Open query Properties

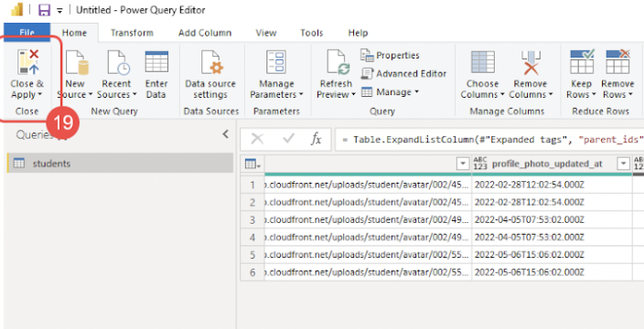point(391,56)
